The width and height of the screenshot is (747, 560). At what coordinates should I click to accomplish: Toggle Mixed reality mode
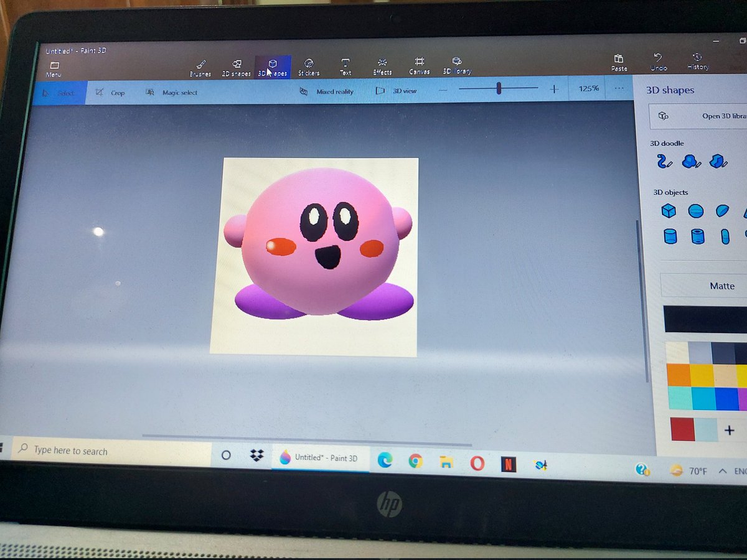point(326,91)
